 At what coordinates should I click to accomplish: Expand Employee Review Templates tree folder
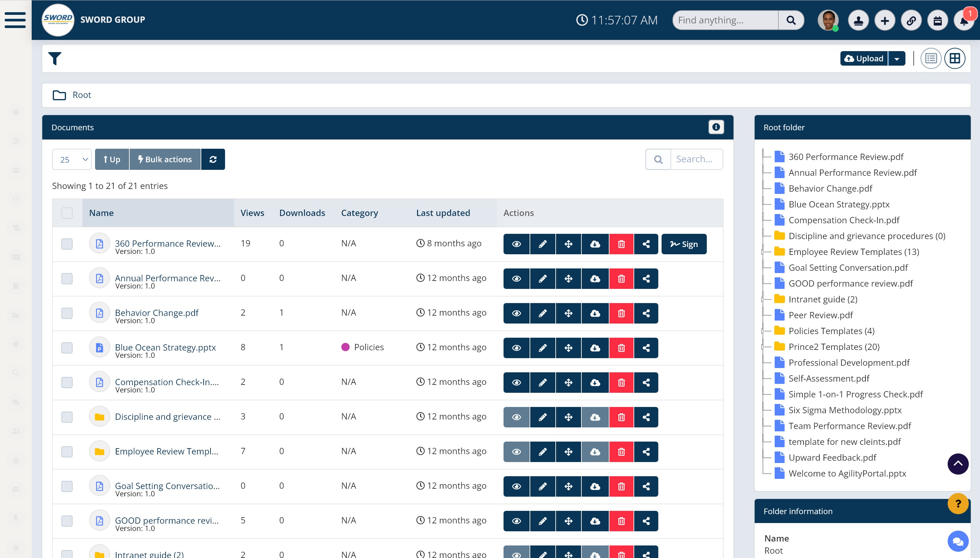(x=763, y=252)
